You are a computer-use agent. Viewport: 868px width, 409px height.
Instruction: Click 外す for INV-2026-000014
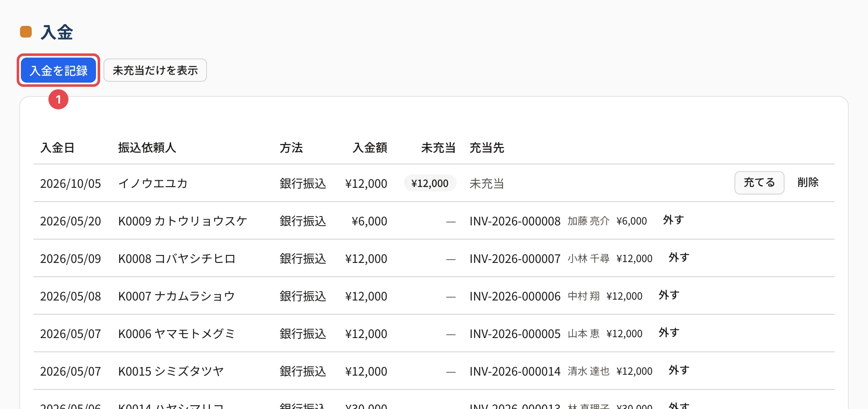pyautogui.click(x=679, y=370)
